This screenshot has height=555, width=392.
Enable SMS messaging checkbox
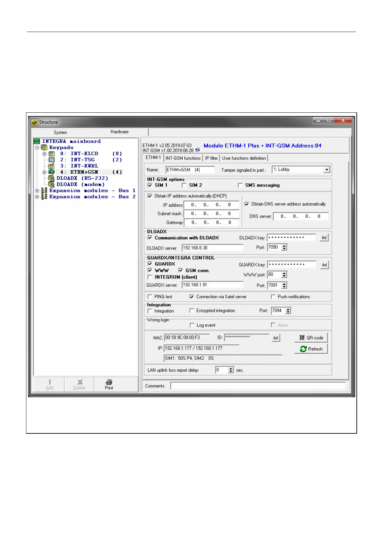[240, 185]
